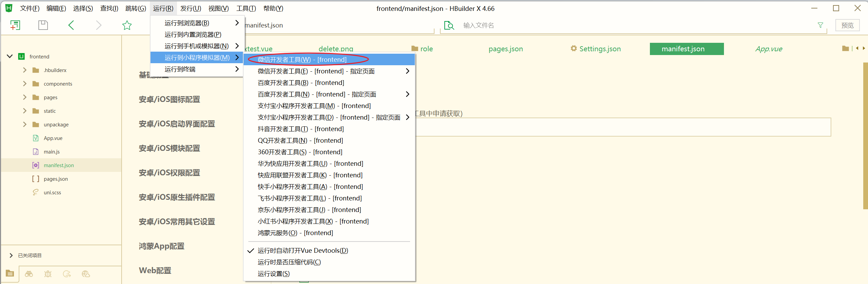
Task: Click the tab scroll right arrow
Action: 864,48
